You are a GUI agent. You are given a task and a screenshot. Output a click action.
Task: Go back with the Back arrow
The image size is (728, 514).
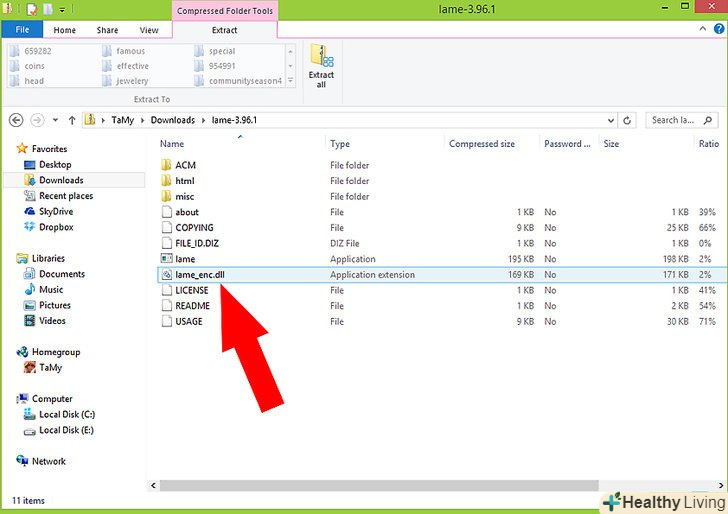(x=16, y=120)
